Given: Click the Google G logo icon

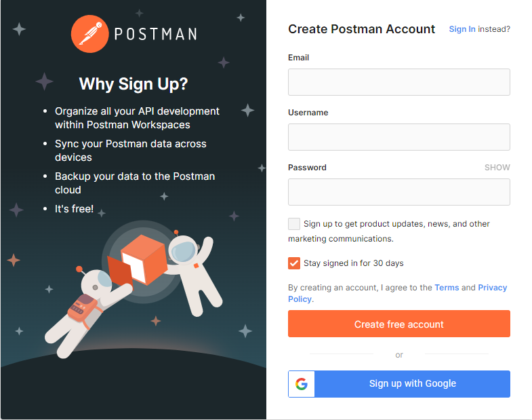Looking at the screenshot, I should tap(302, 384).
